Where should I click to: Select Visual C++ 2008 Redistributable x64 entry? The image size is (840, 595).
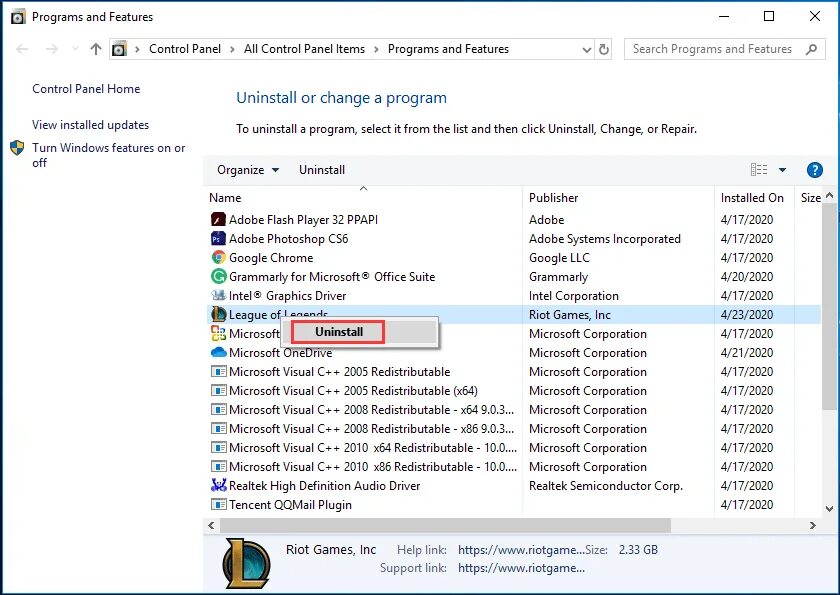point(371,410)
